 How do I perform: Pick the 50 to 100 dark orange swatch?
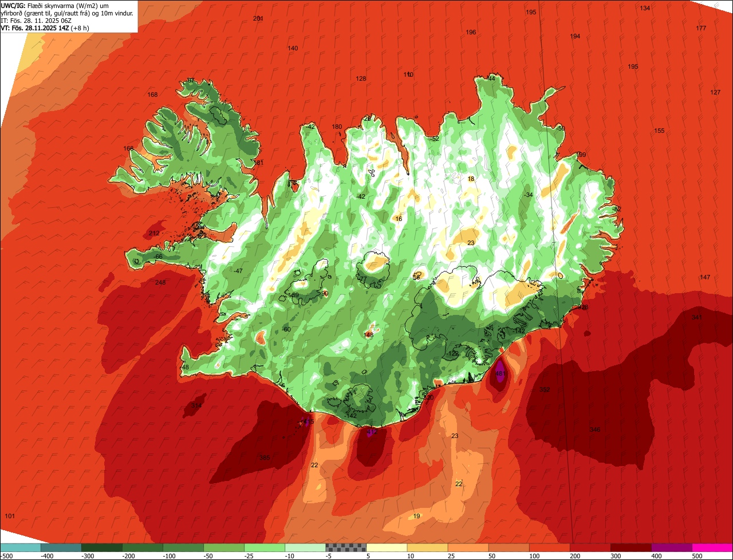[509, 547]
